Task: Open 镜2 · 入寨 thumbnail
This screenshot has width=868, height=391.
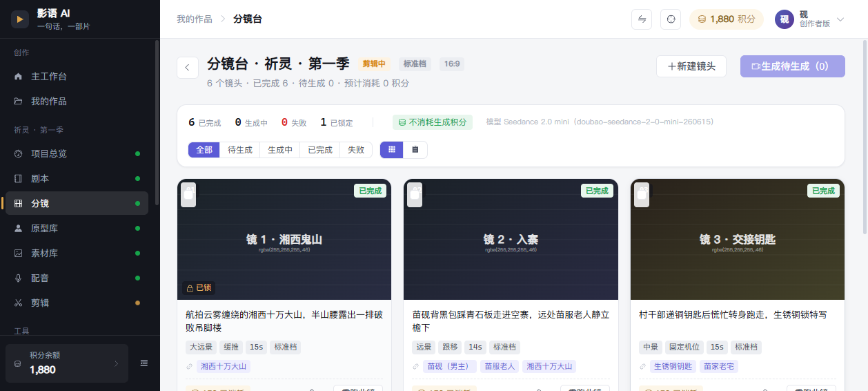Action: pyautogui.click(x=511, y=240)
